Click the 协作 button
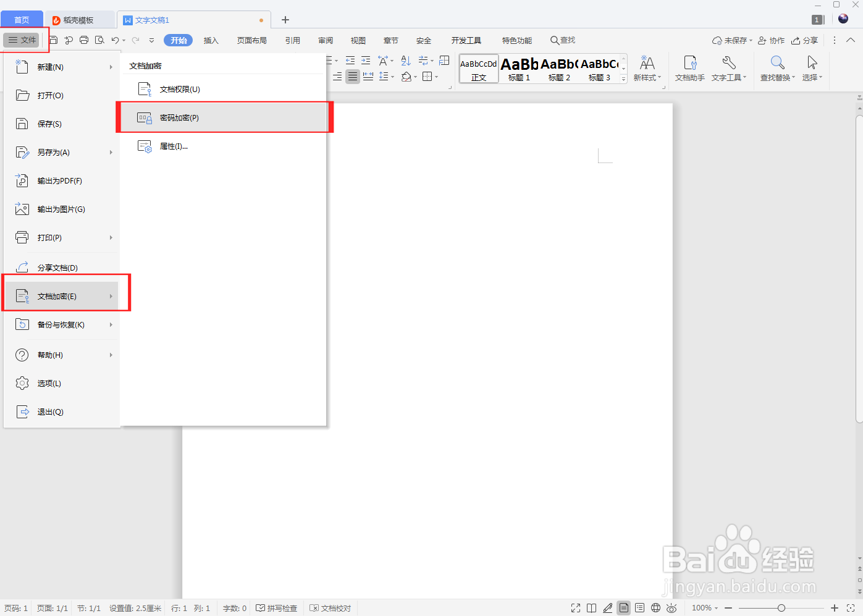The height and width of the screenshot is (616, 863). click(x=771, y=41)
